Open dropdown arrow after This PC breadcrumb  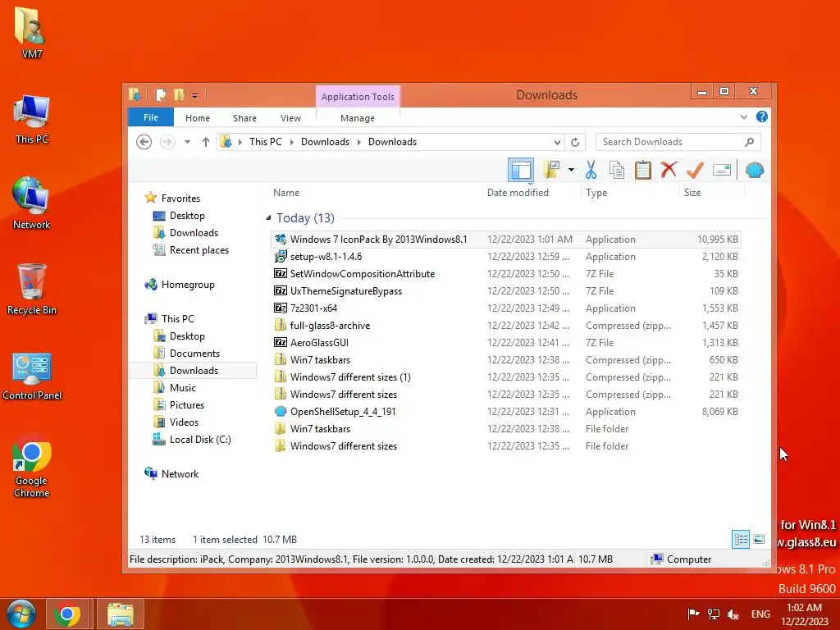point(292,142)
